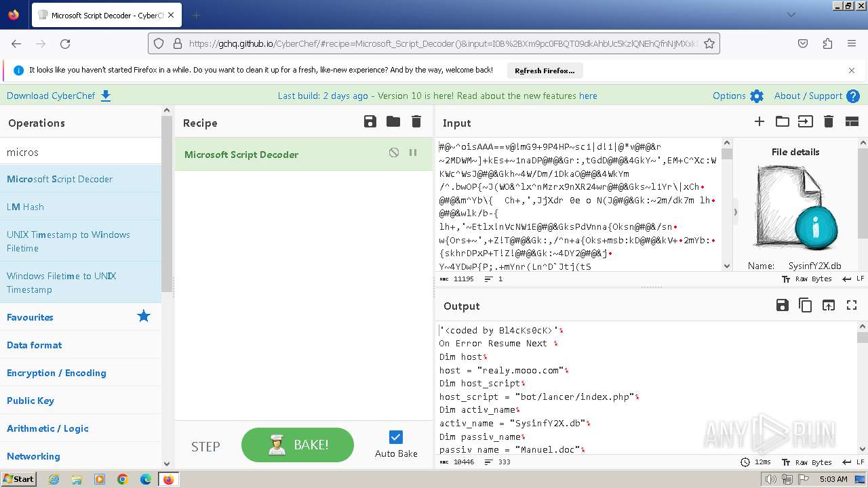Expand the Public Key category

[81, 400]
